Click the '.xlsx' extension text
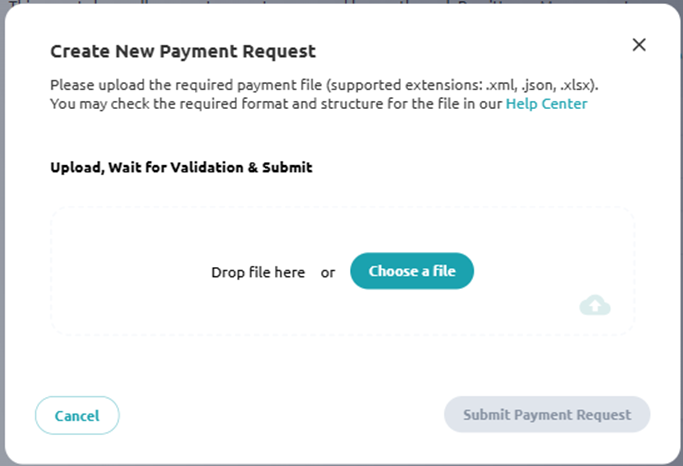Image resolution: width=683 pixels, height=466 pixels. click(x=577, y=84)
